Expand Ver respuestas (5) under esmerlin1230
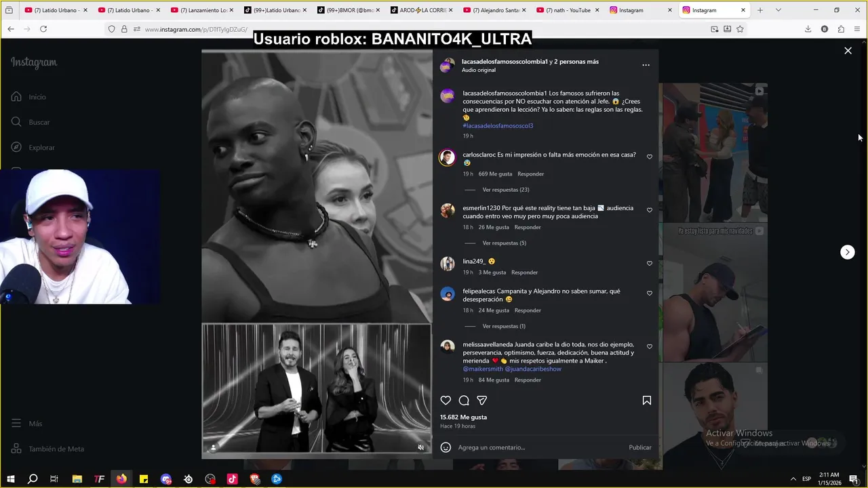Image resolution: width=868 pixels, height=488 pixels. tap(505, 243)
